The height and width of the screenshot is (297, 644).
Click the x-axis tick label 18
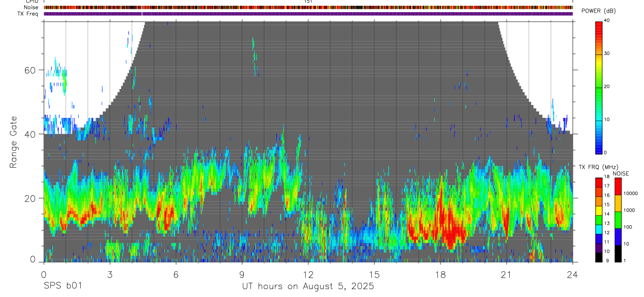click(441, 274)
